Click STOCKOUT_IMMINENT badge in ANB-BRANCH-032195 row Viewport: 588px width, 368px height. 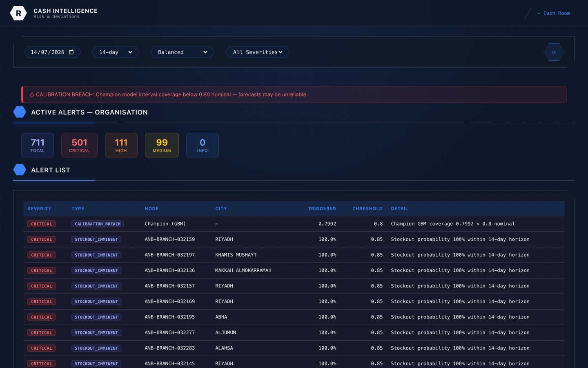pyautogui.click(x=96, y=317)
